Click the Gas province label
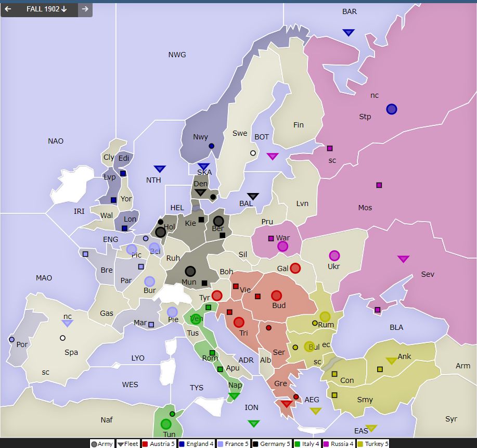The width and height of the screenshot is (477, 448). pos(107,313)
